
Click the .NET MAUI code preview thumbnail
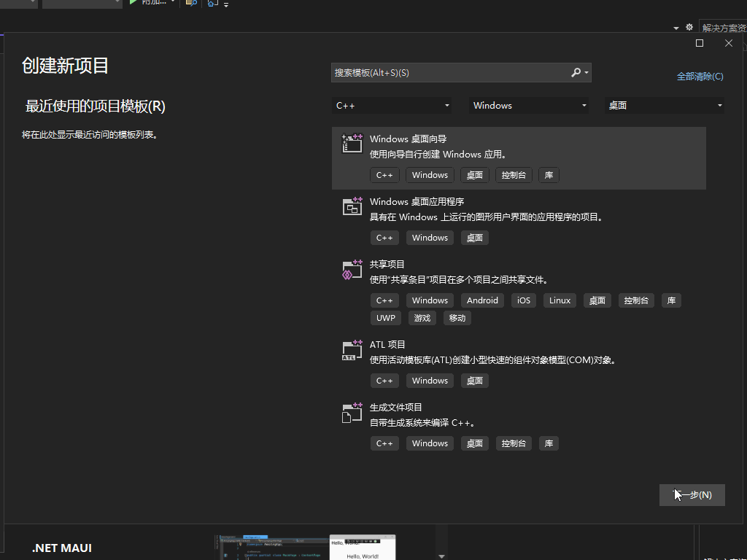271,547
